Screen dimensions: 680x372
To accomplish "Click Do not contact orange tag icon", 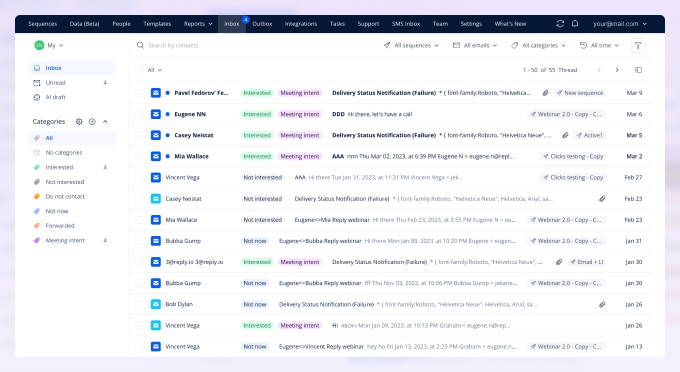I will 37,196.
